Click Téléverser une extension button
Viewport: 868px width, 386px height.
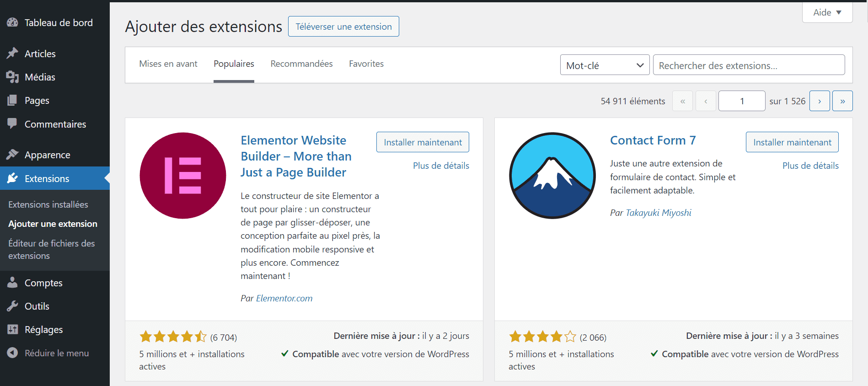click(343, 27)
